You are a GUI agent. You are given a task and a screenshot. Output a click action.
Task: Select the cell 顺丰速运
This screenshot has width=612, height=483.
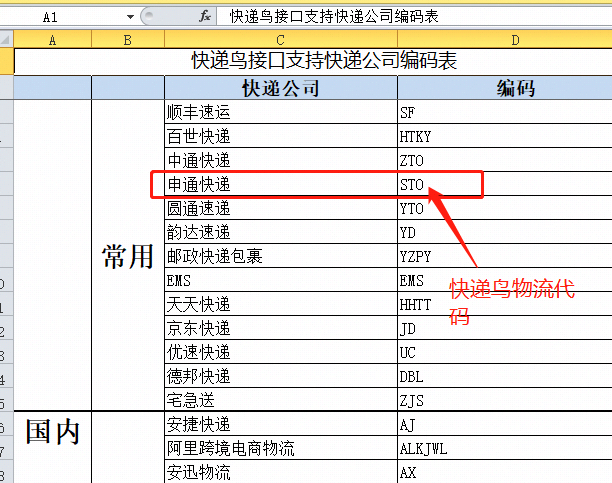(281, 112)
